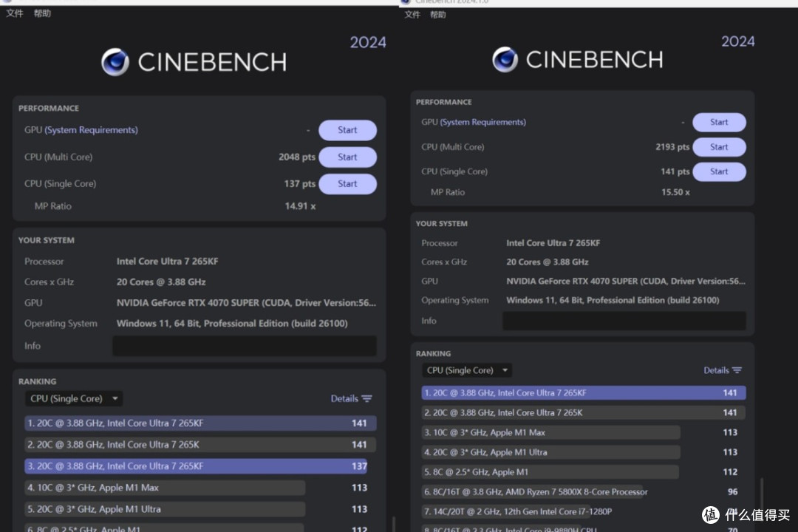Open System Requirements link in left window
The image size is (798, 532).
(x=91, y=130)
